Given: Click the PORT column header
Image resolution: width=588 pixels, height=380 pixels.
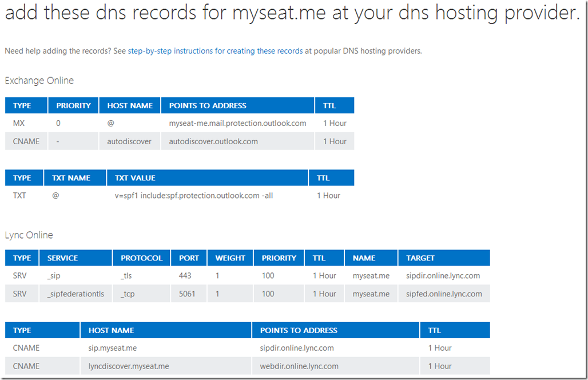Looking at the screenshot, I should coord(189,258).
